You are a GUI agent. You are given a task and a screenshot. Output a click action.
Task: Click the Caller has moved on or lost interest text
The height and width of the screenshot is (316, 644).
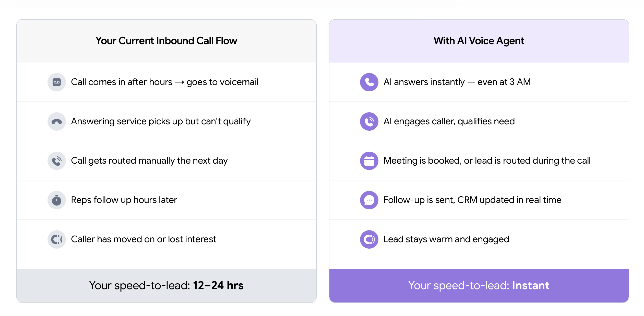click(x=143, y=239)
